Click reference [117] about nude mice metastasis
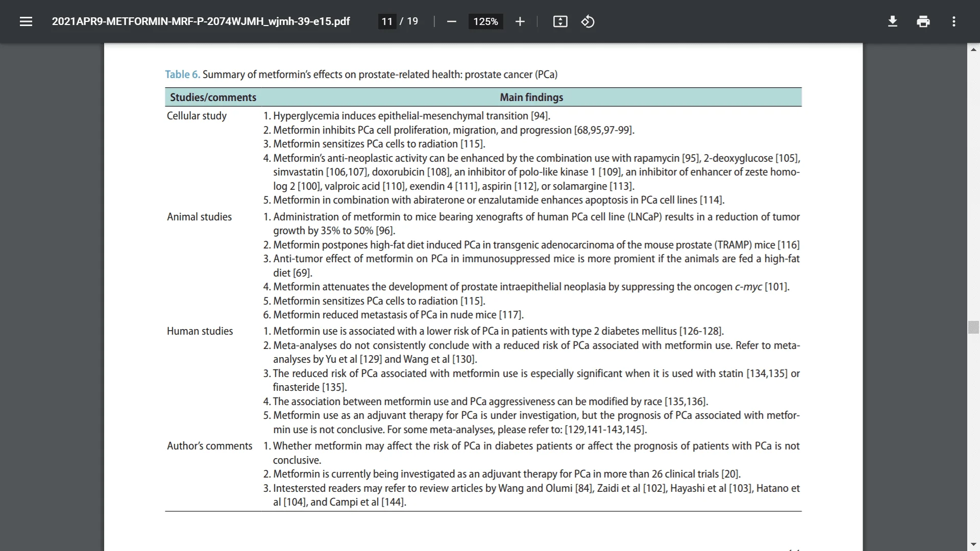This screenshot has height=551, width=980. click(x=511, y=315)
